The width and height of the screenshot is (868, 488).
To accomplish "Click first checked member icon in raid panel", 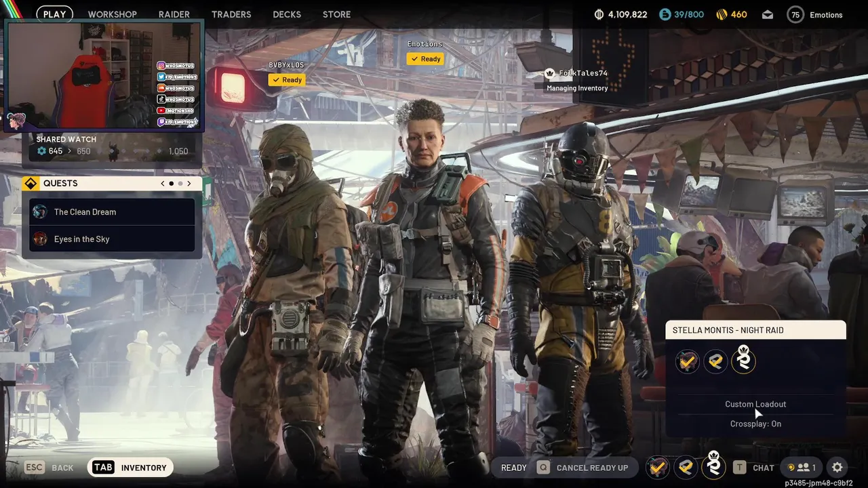I will tap(687, 361).
